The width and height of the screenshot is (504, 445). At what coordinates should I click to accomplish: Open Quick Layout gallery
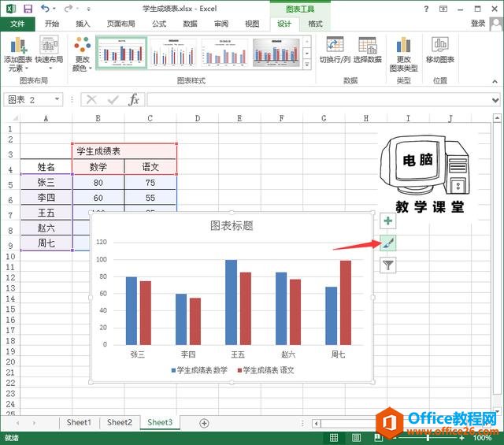pyautogui.click(x=49, y=54)
